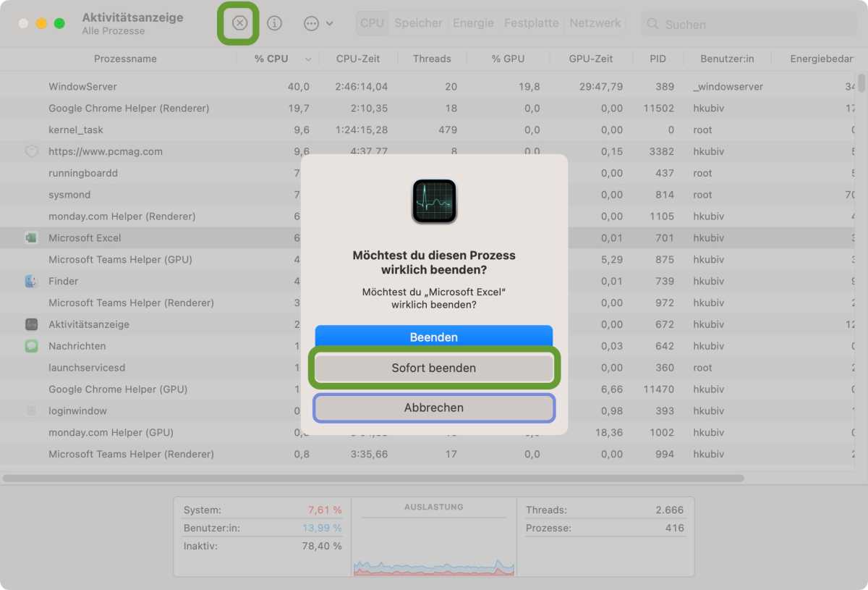The image size is (868, 590).
Task: Switch to the Speicher tab
Action: click(x=418, y=23)
